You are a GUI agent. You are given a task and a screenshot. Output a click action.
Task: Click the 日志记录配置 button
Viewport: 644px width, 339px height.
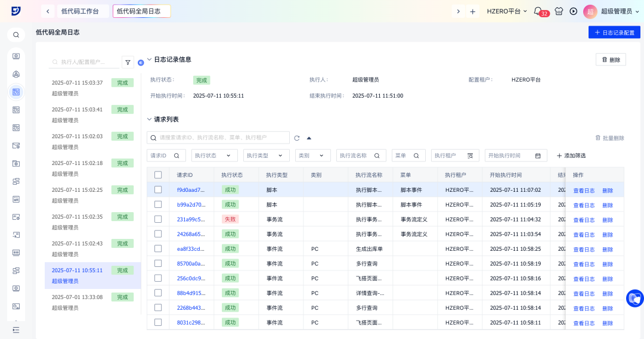pos(614,32)
